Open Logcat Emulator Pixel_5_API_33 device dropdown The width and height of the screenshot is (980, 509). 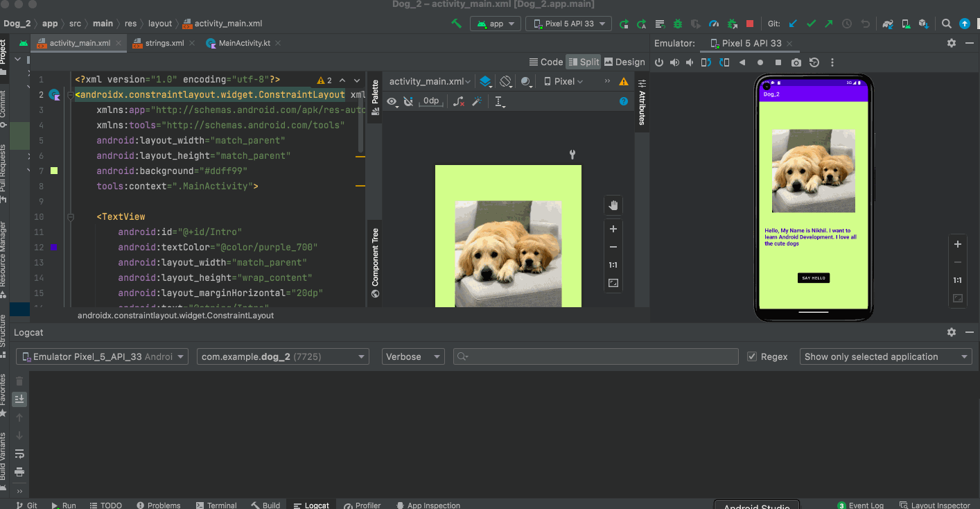pos(102,356)
